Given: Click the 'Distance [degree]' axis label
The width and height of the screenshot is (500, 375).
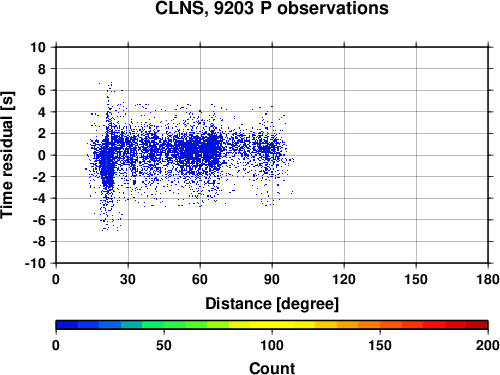Looking at the screenshot, I should pyautogui.click(x=272, y=304).
